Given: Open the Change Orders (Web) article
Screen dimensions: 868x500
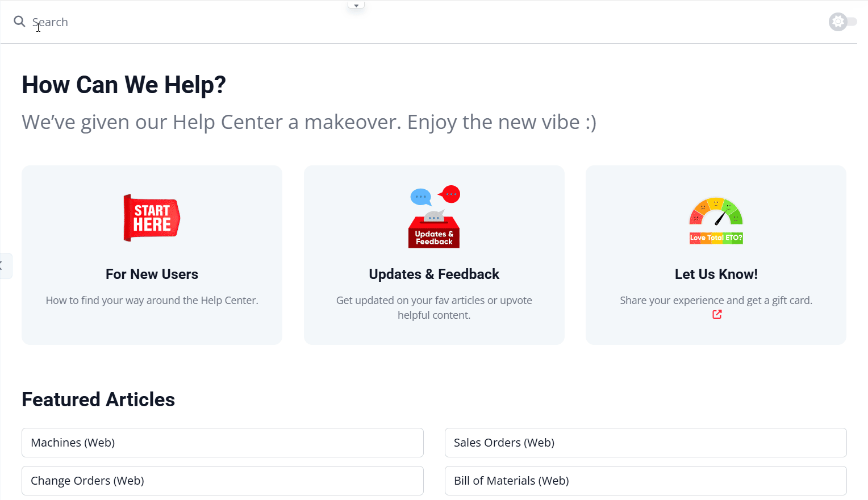Looking at the screenshot, I should coord(222,481).
